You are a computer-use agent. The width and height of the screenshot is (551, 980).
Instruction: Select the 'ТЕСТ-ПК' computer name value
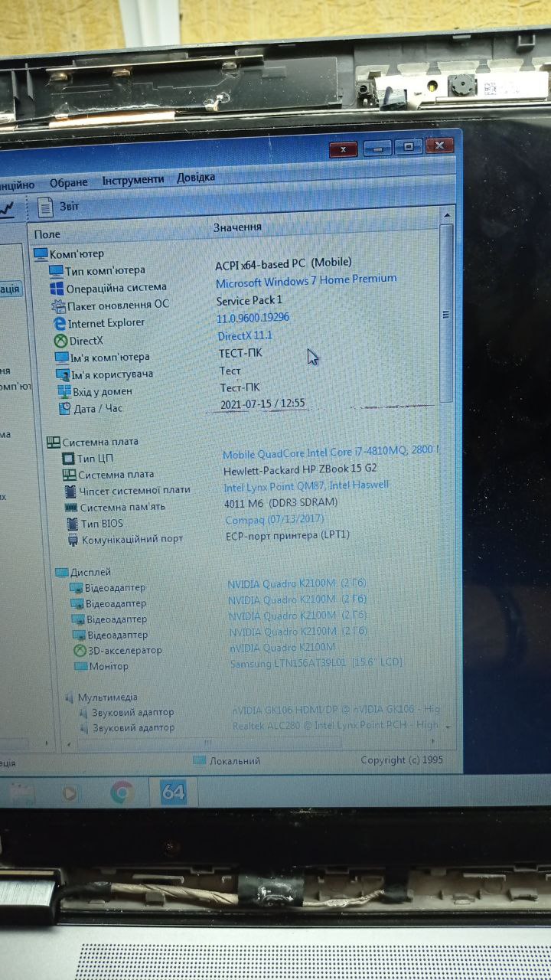tap(240, 353)
